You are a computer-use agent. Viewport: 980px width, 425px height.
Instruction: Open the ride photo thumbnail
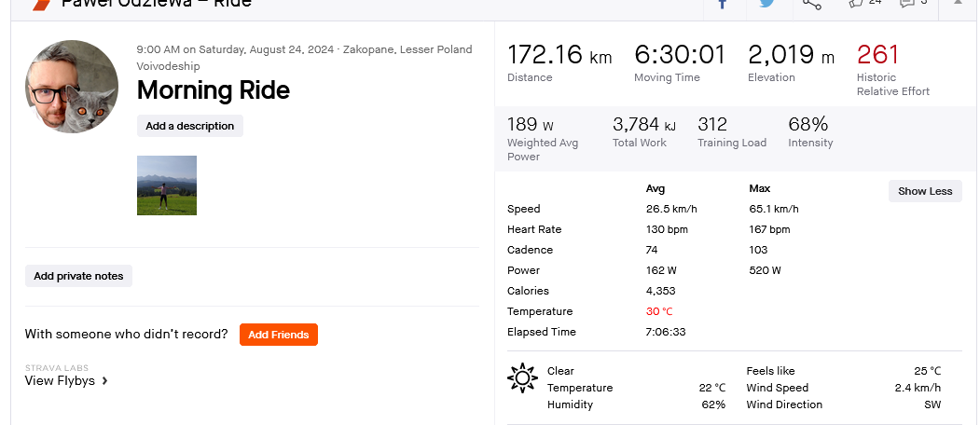167,185
